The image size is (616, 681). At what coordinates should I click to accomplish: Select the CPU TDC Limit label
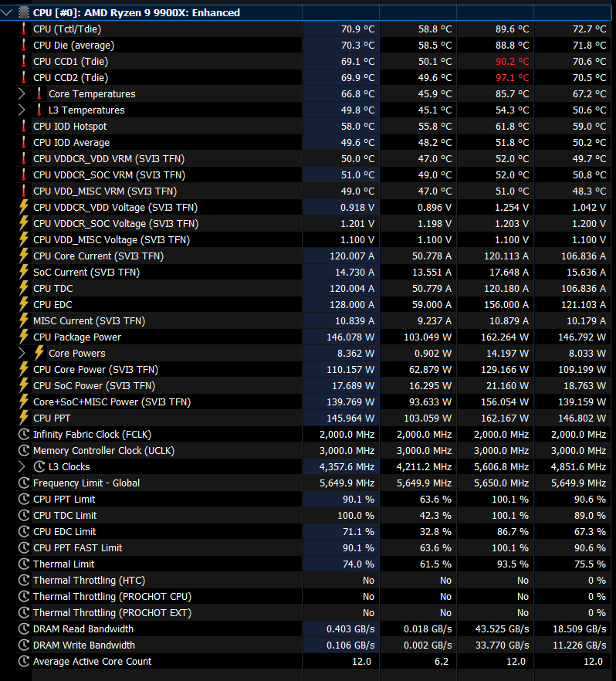click(65, 516)
